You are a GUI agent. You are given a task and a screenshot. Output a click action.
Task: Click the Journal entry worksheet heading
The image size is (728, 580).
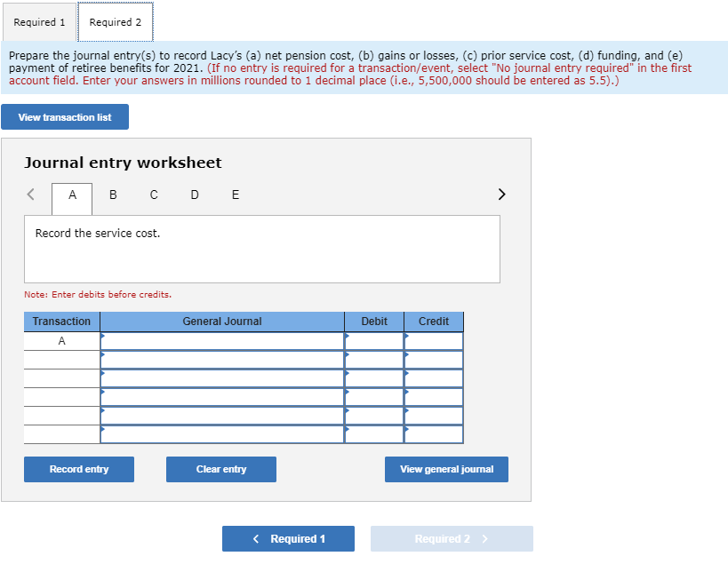coord(123,163)
